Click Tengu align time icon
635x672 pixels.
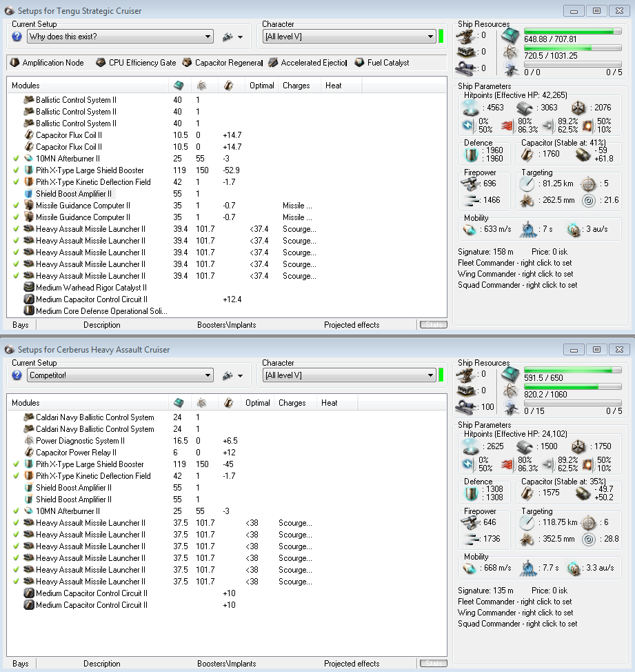[x=528, y=229]
